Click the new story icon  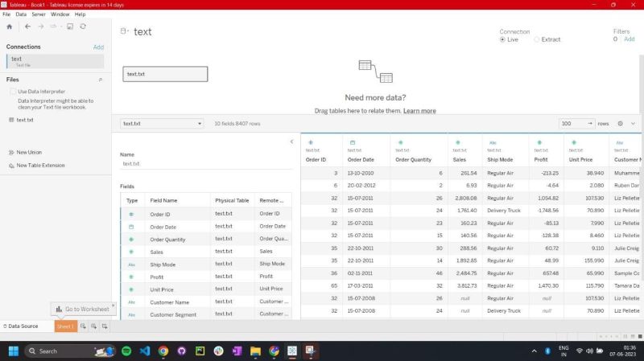pyautogui.click(x=105, y=326)
